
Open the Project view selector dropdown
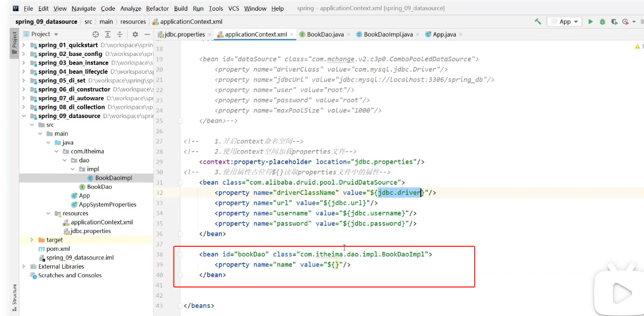click(55, 34)
